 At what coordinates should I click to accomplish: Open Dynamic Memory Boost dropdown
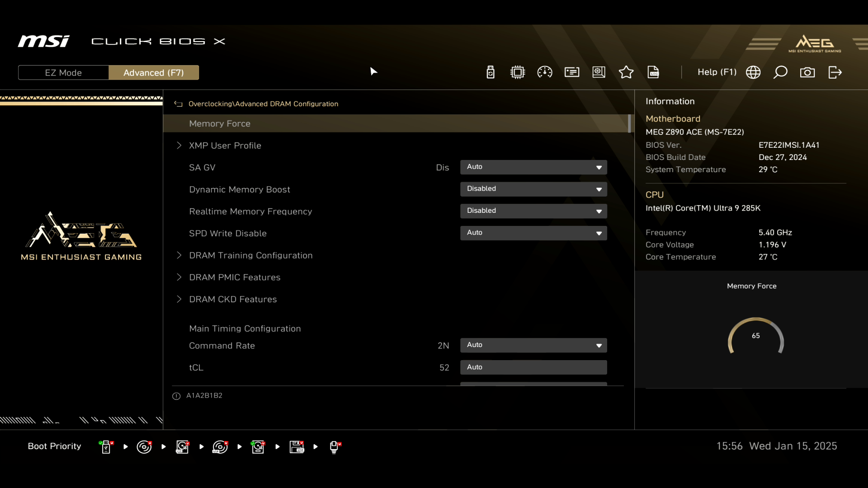533,189
